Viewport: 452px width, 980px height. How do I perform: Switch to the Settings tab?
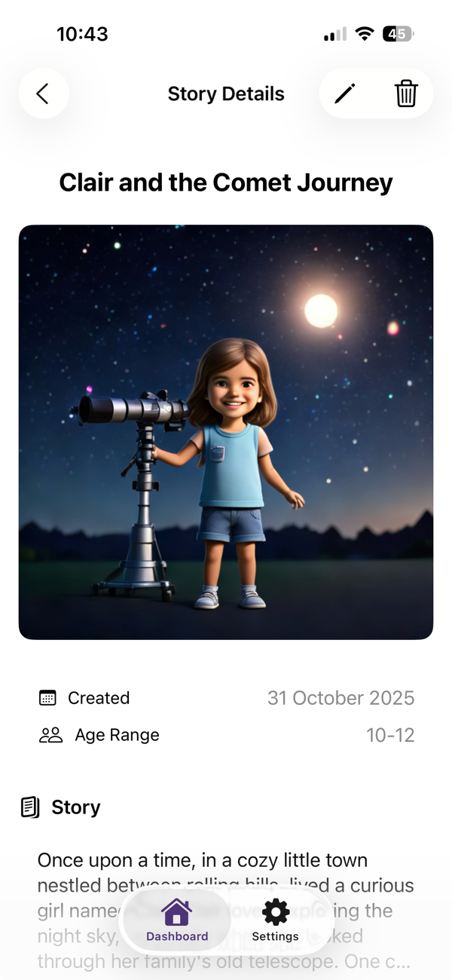(275, 920)
